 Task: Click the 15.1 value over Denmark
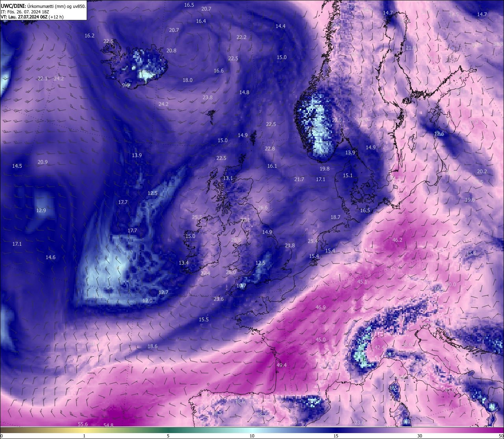(x=348, y=176)
